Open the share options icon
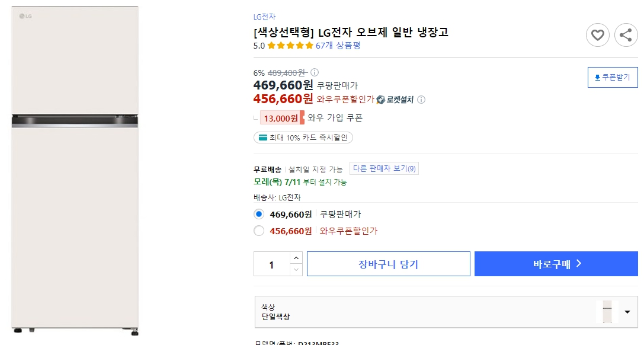 [x=626, y=35]
